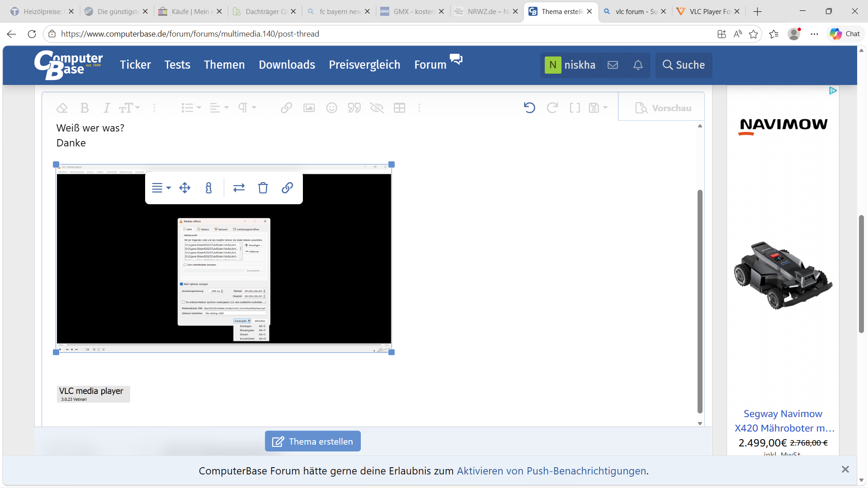Click Aktivieren von Push-Benachrichtigungen link
Screen dimensions: 868x488
552,471
